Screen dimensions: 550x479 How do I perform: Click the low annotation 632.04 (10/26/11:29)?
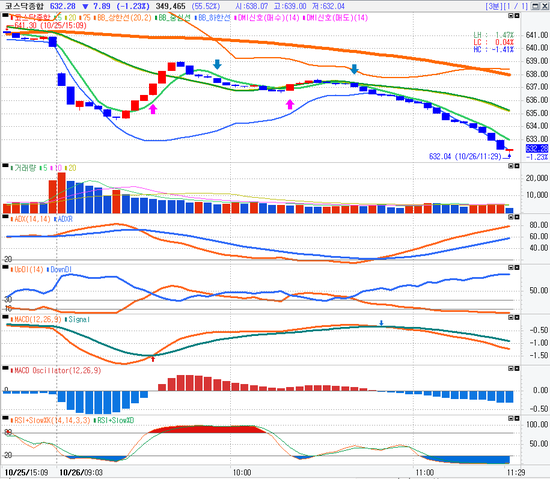[465, 156]
